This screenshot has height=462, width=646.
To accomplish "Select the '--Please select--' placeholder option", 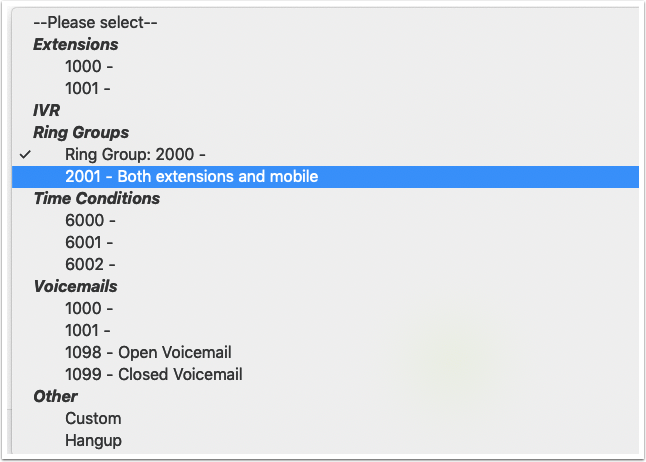I will tap(95, 22).
